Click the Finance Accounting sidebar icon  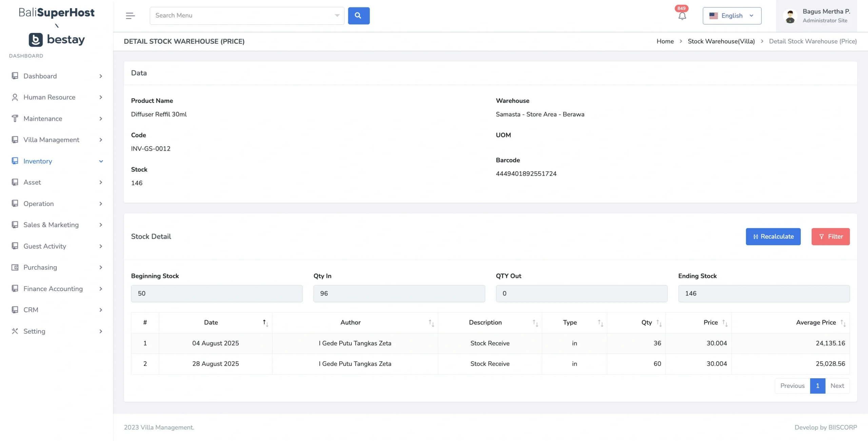(15, 289)
